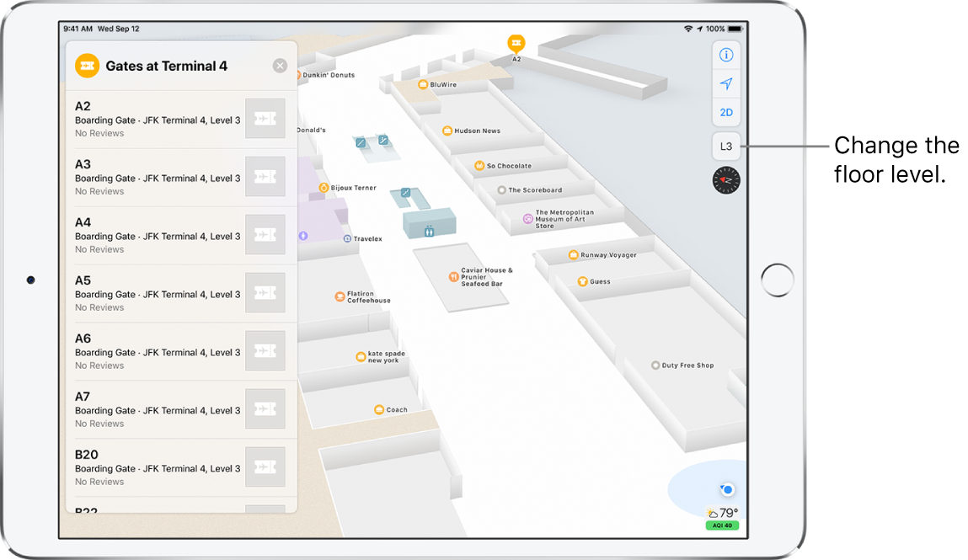Tap the blue current location dot
Viewport: 968px width, 560px height.
pyautogui.click(x=727, y=490)
